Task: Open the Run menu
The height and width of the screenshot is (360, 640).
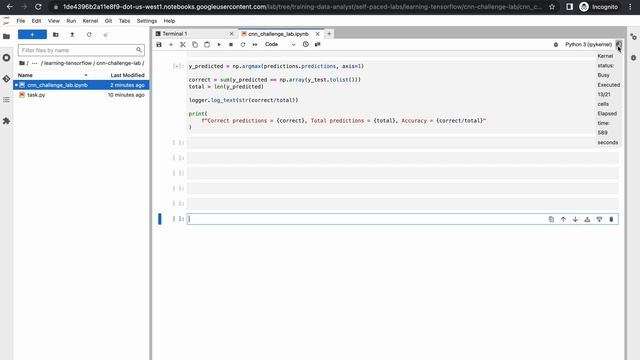Action: point(71,21)
